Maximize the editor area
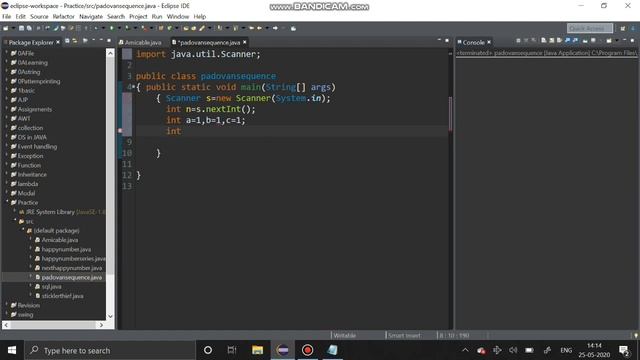 (x=447, y=40)
